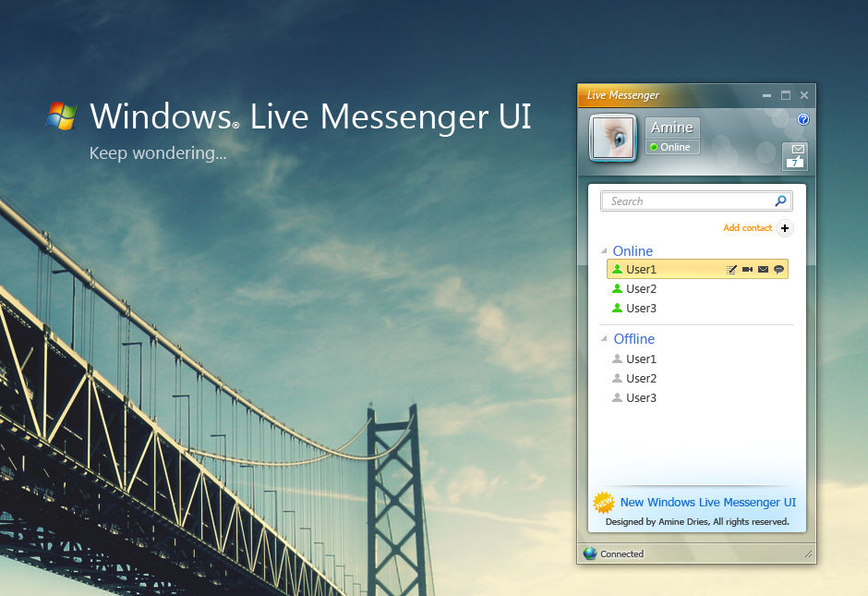Viewport: 868px width, 596px height.
Task: Open chat bubble icon for User1
Action: coord(778,269)
